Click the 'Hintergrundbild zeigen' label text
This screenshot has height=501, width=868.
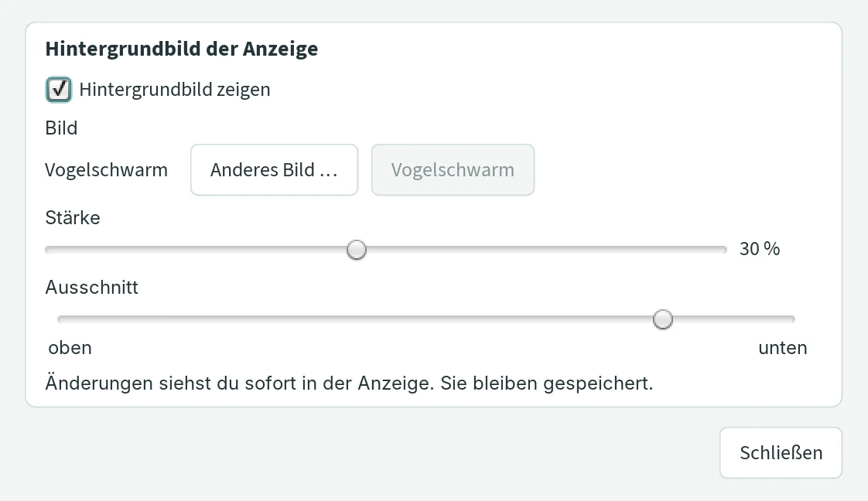click(174, 90)
